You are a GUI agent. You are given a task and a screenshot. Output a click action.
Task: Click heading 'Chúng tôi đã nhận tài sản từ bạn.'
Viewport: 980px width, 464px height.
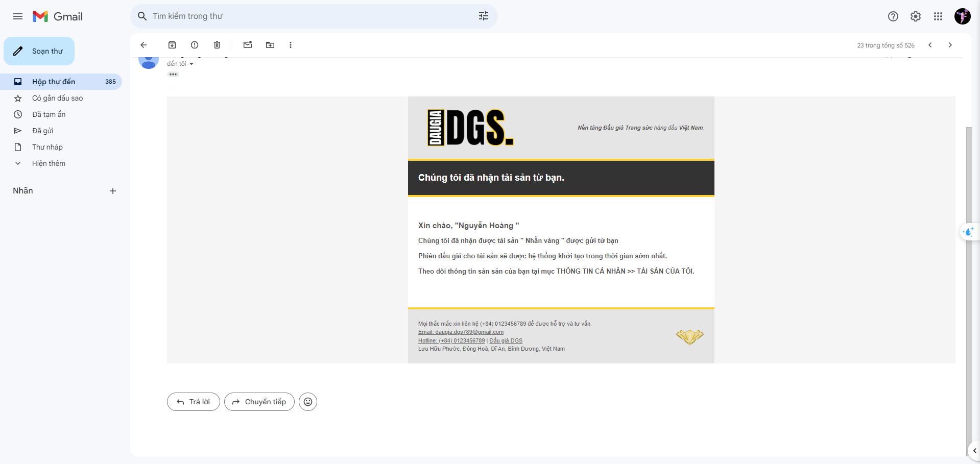click(491, 178)
